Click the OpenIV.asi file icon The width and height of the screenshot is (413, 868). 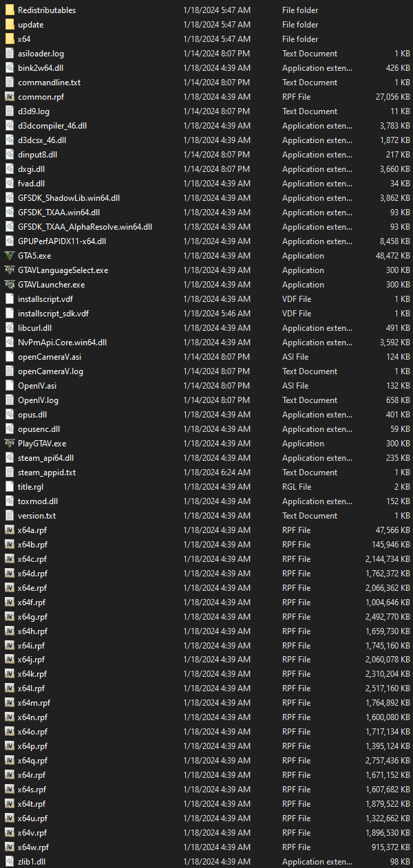click(x=10, y=386)
